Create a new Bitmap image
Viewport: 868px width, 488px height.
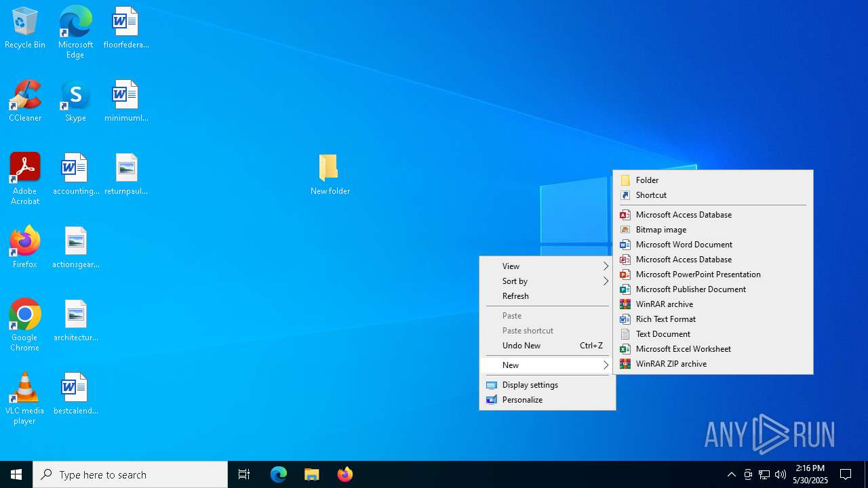click(713, 230)
